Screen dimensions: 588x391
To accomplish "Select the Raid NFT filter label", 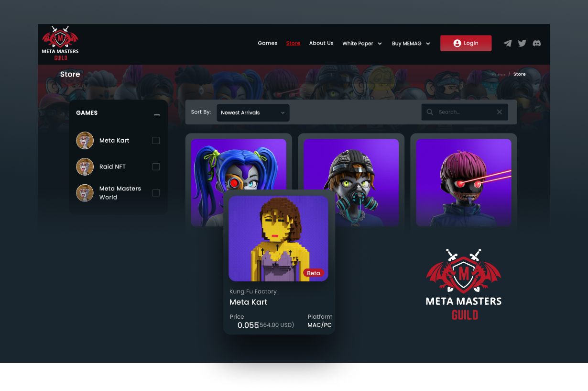I will tap(113, 167).
